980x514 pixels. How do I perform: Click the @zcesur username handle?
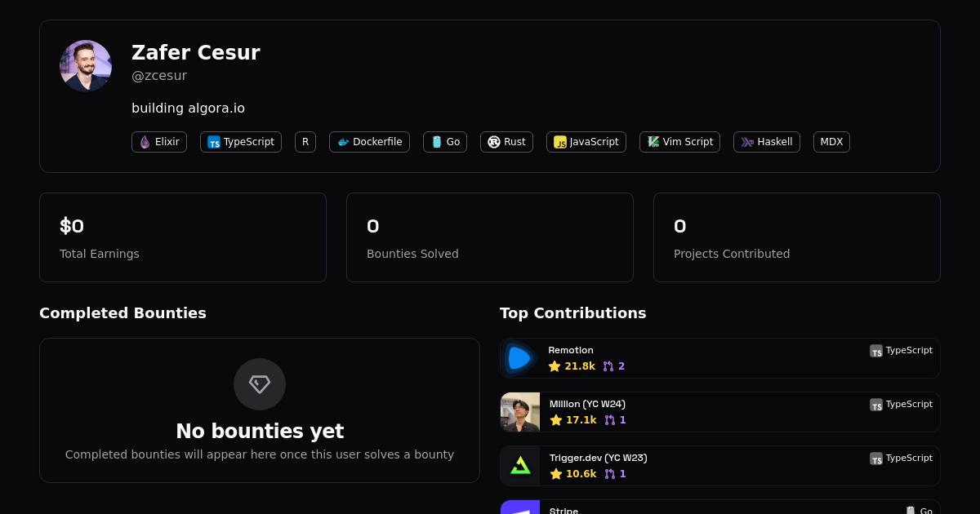coord(159,76)
